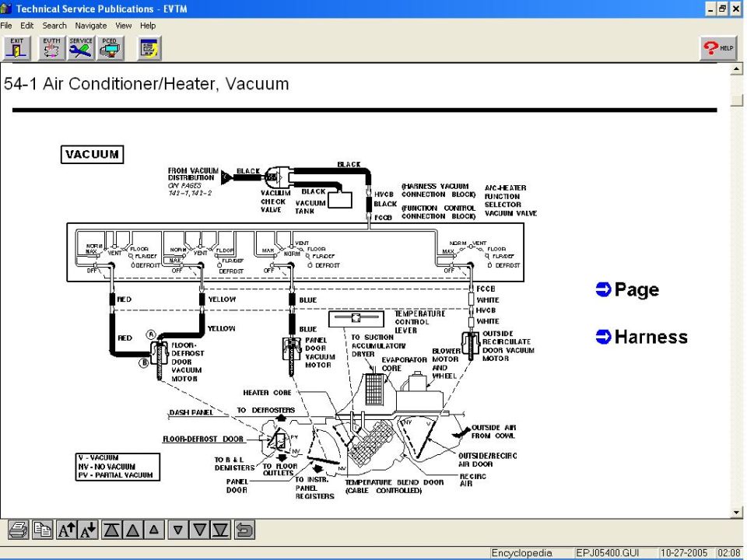Open the EVTM wiring diagrams icon

[x=51, y=48]
